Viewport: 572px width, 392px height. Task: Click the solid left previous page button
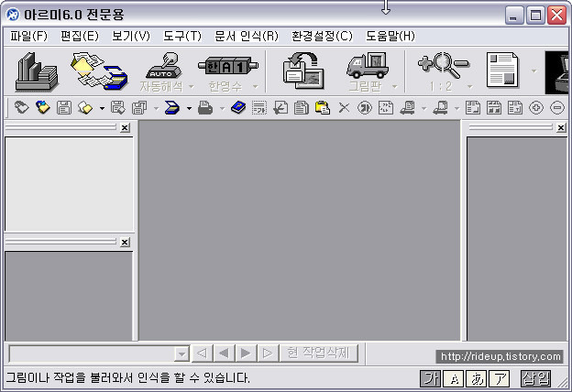(224, 353)
